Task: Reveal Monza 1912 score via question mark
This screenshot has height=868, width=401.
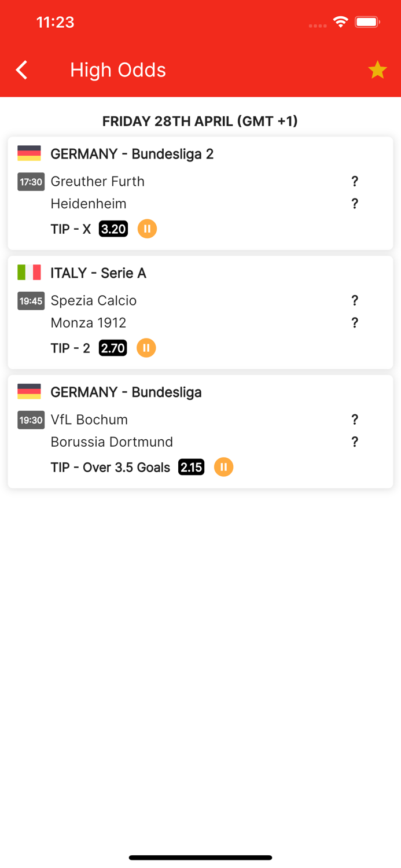Action: pos(355,322)
